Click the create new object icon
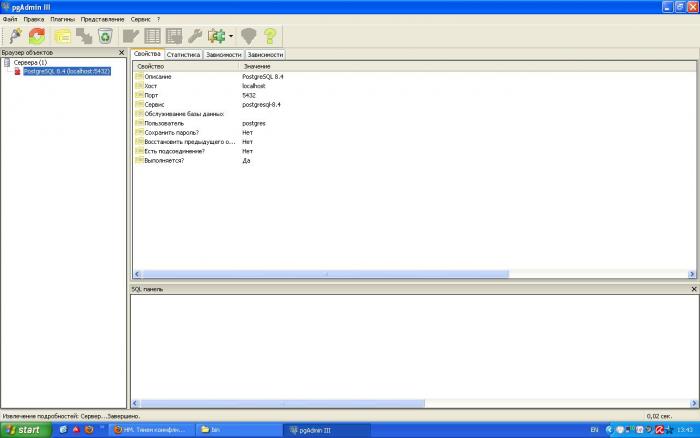 tap(84, 36)
